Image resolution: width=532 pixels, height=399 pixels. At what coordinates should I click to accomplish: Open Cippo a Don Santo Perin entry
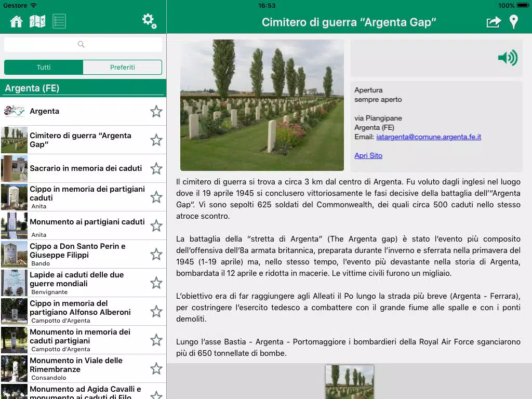[x=83, y=254]
